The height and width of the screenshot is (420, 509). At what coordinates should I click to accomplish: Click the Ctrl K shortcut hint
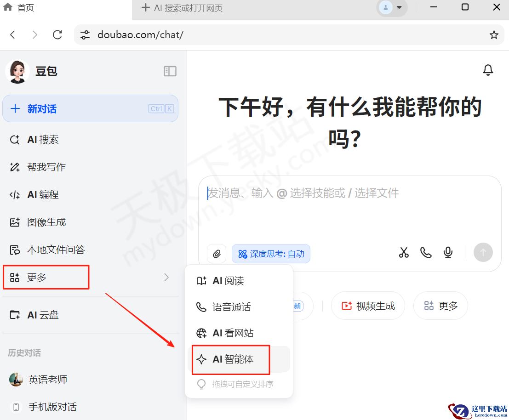click(161, 108)
